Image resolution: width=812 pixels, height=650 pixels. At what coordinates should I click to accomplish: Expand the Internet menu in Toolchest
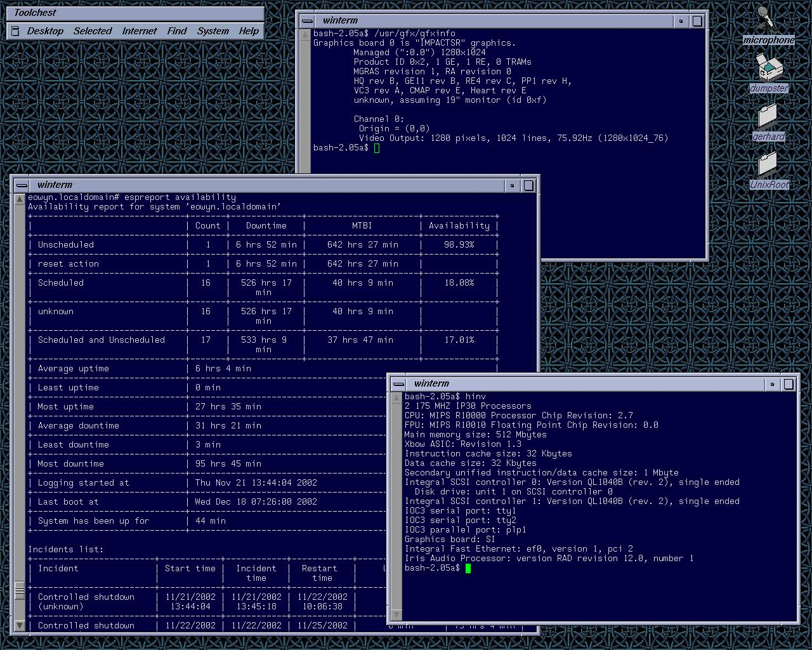click(x=140, y=31)
